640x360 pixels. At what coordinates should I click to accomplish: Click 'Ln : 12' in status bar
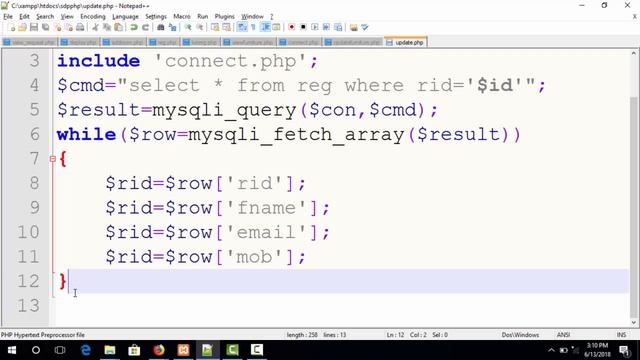click(395, 335)
